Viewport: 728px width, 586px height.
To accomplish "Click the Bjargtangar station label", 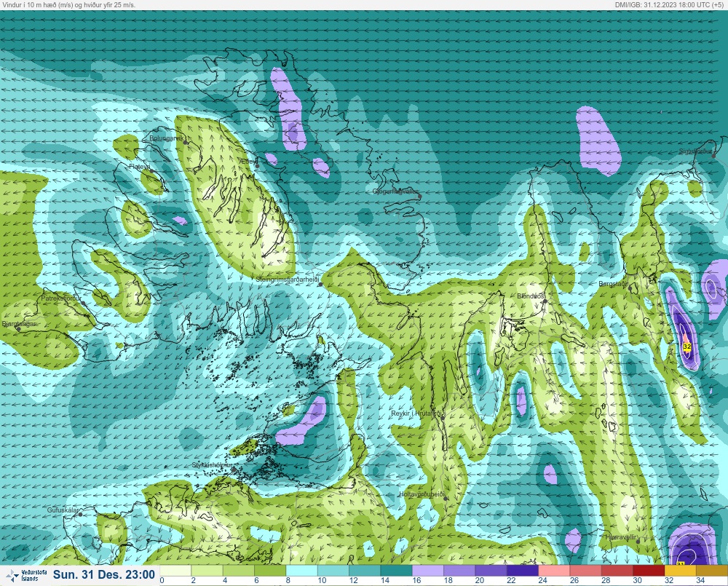I will click(18, 324).
